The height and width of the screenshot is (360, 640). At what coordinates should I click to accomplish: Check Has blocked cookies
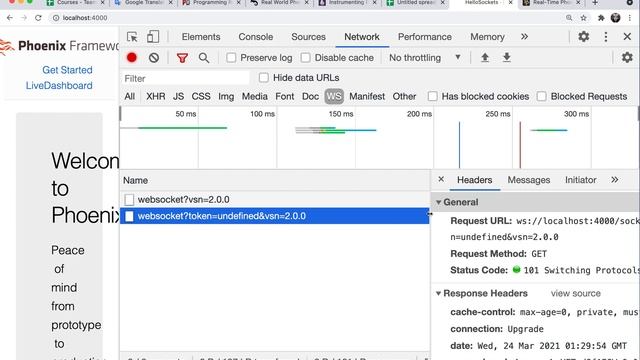click(x=432, y=96)
